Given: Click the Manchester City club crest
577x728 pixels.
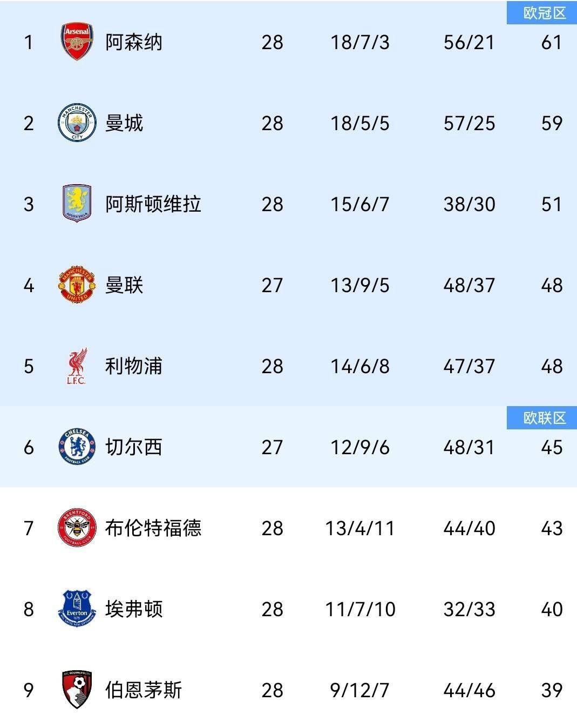Looking at the screenshot, I should (x=77, y=123).
